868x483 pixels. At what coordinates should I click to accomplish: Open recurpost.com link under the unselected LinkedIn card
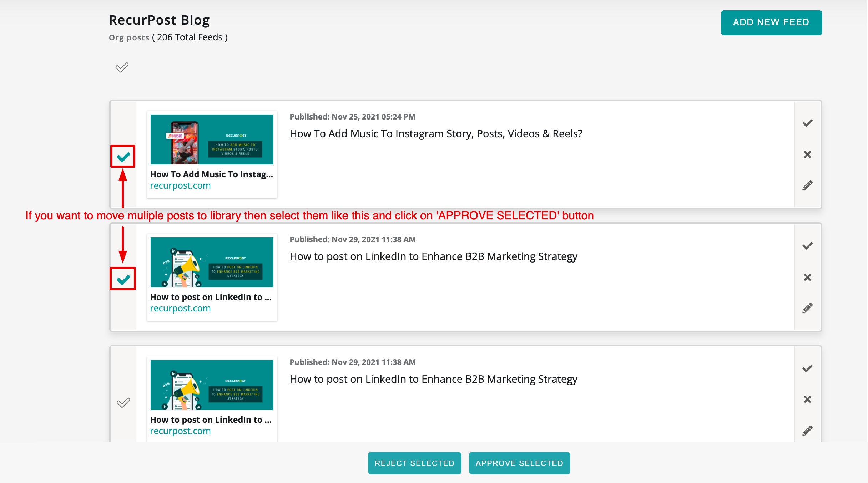click(180, 431)
